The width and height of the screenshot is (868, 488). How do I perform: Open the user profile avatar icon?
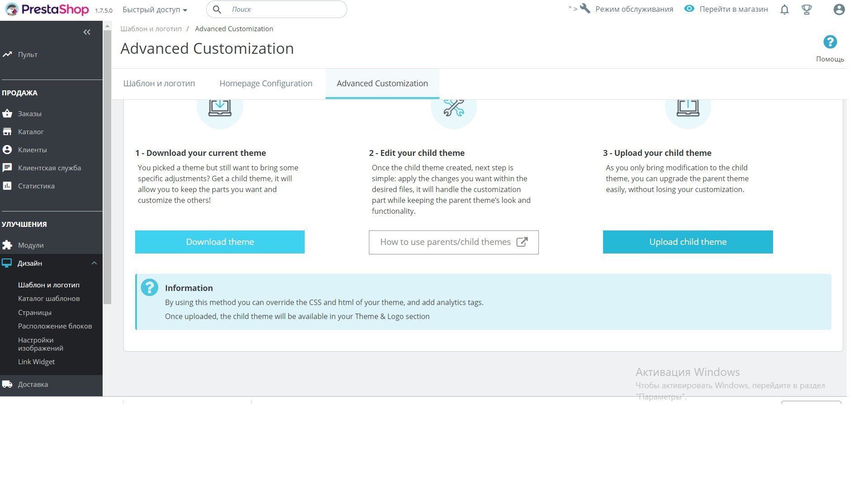click(839, 9)
